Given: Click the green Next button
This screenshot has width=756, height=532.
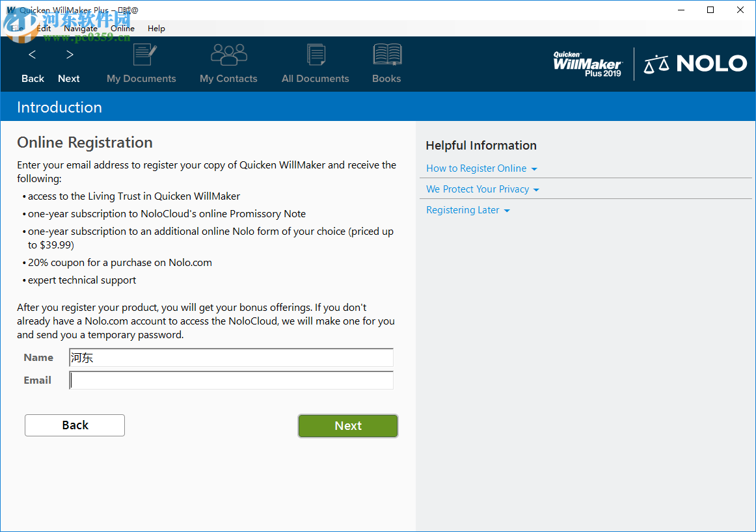Looking at the screenshot, I should pyautogui.click(x=347, y=425).
